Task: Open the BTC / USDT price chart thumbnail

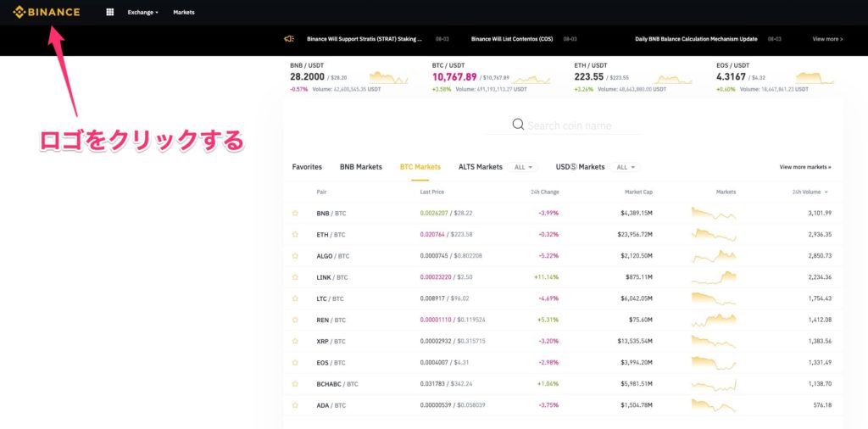Action: coord(527,77)
